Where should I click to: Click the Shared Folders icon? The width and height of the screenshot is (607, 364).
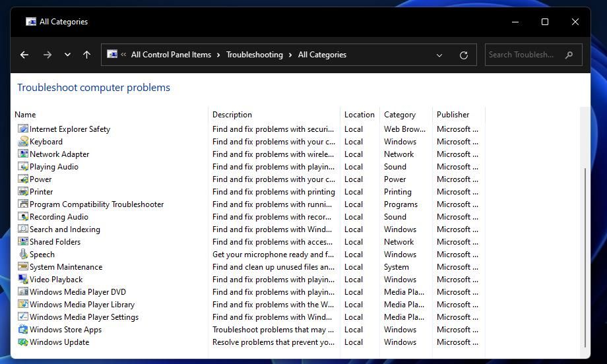click(x=23, y=242)
